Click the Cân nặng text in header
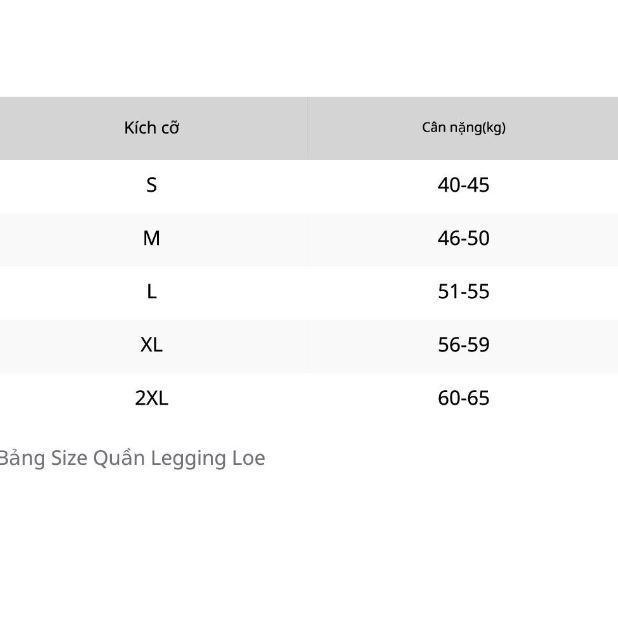618x618 pixels. tap(451, 127)
